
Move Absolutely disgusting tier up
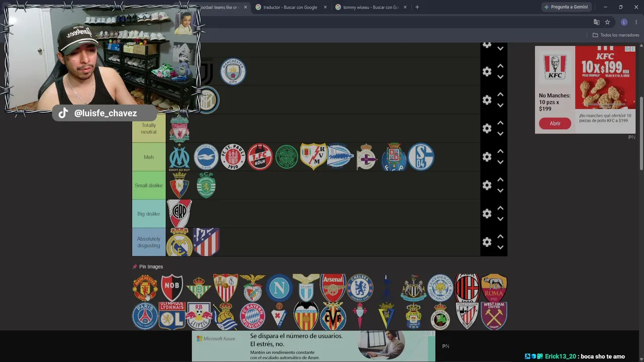[x=500, y=237]
